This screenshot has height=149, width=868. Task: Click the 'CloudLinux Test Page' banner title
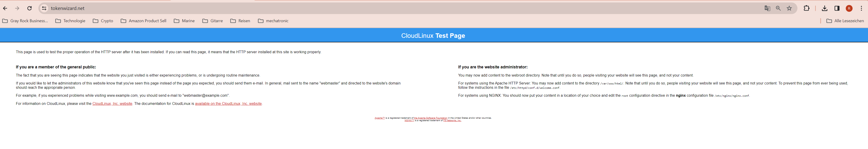pos(433,36)
